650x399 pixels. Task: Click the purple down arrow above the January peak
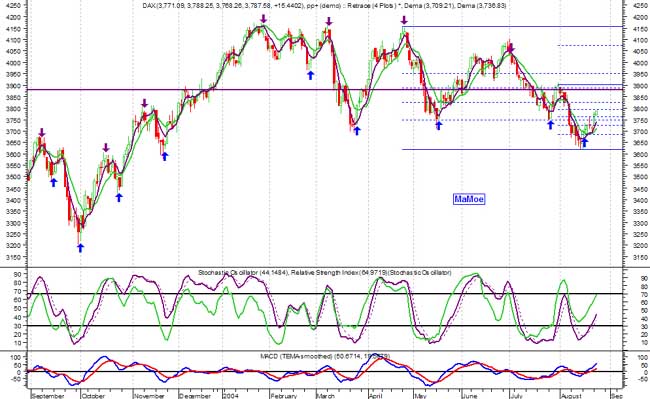tap(264, 19)
